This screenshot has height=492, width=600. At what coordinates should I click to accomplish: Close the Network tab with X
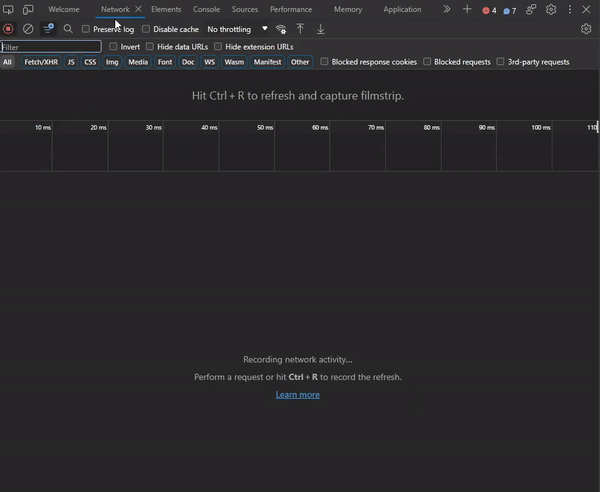pos(139,9)
